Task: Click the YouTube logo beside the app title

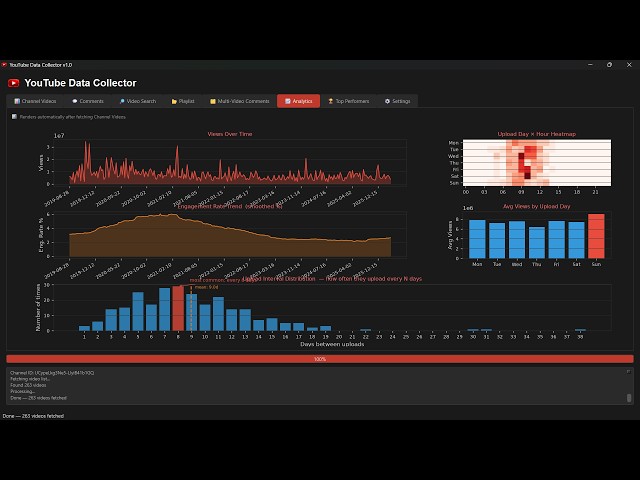Action: point(13,83)
